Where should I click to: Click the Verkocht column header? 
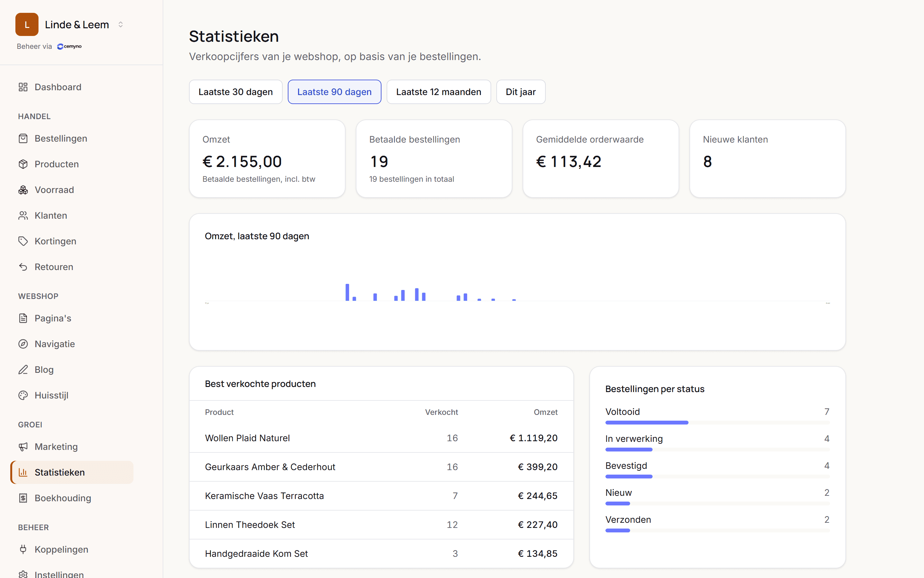point(441,412)
